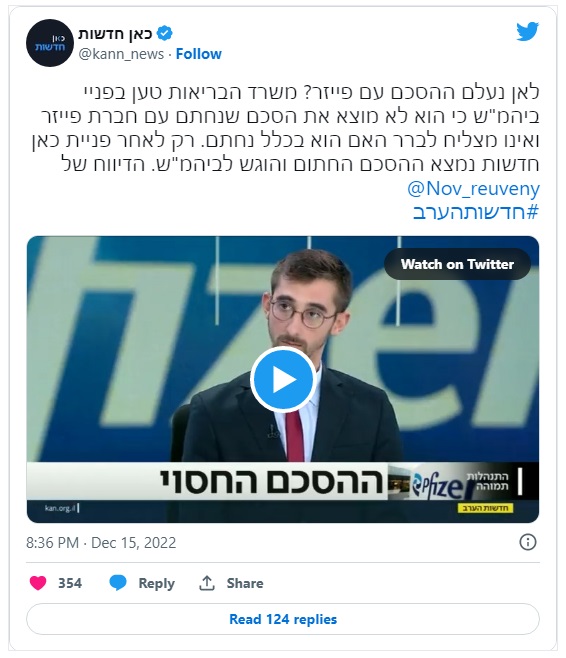Open the tweet info circle icon

[528, 542]
